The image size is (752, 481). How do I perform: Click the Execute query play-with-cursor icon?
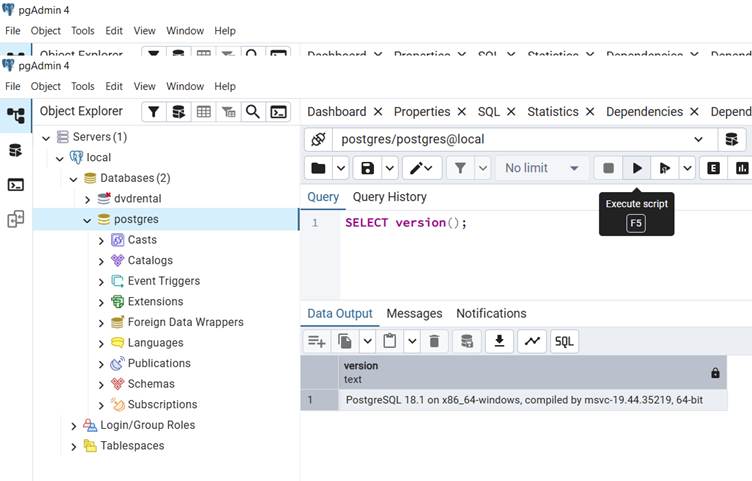pyautogui.click(x=665, y=168)
